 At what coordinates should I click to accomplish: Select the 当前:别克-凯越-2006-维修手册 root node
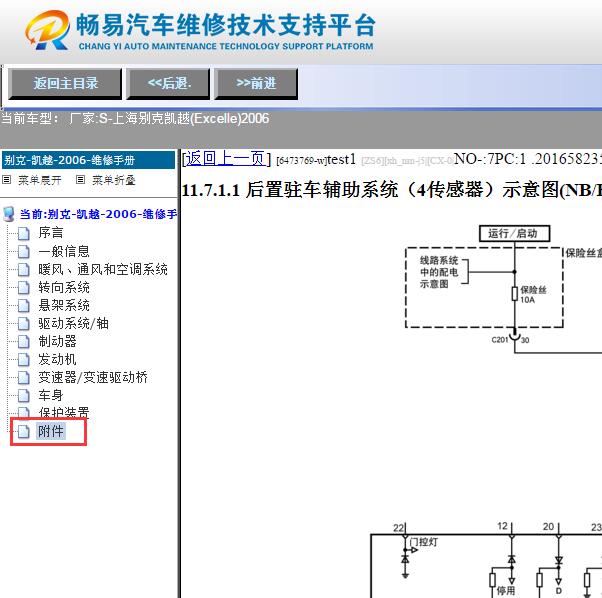(98, 214)
